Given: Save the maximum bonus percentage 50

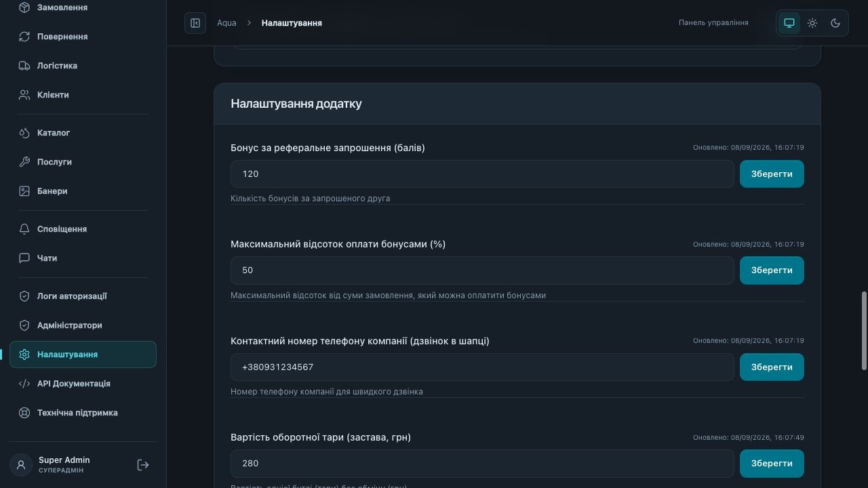Looking at the screenshot, I should click(772, 270).
